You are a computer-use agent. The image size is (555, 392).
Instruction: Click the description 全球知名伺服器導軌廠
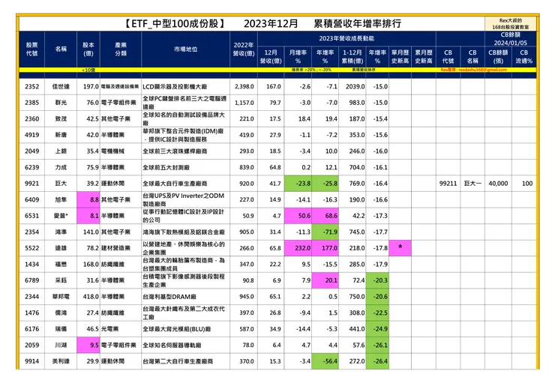click(172, 345)
